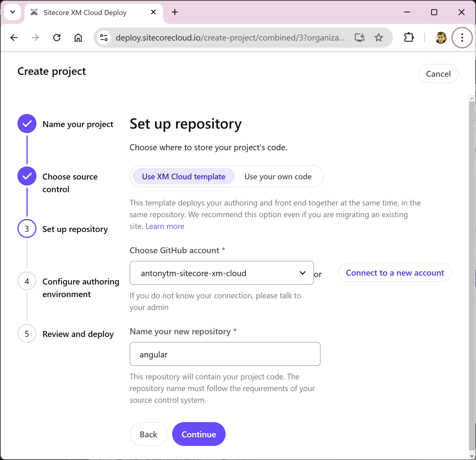
Task: Click the browser back arrow
Action: tap(14, 38)
